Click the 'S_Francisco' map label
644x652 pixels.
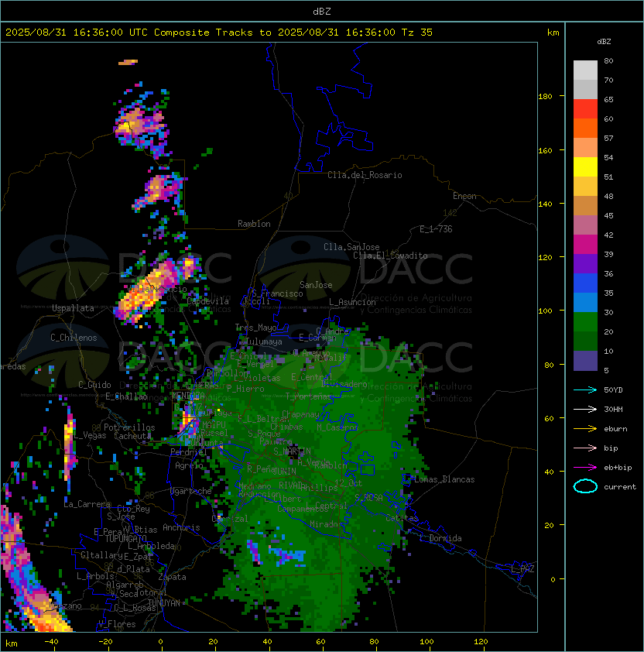(x=277, y=293)
